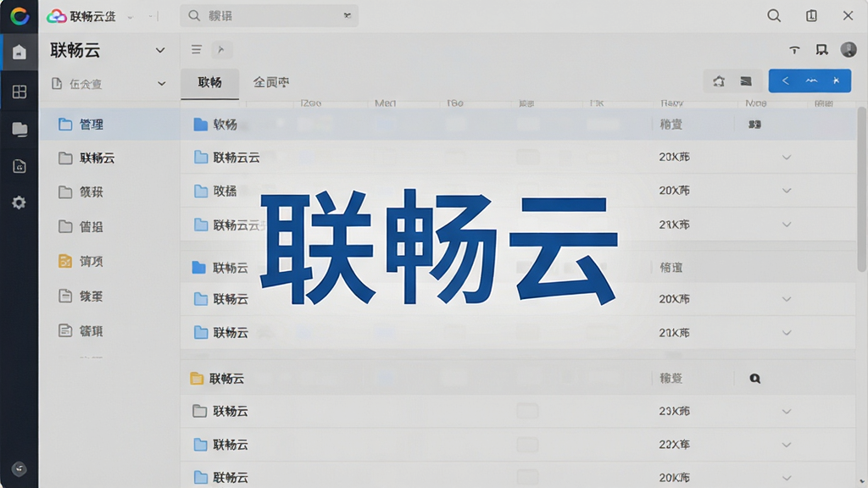
Task: Open the user avatar menu
Action: point(849,50)
